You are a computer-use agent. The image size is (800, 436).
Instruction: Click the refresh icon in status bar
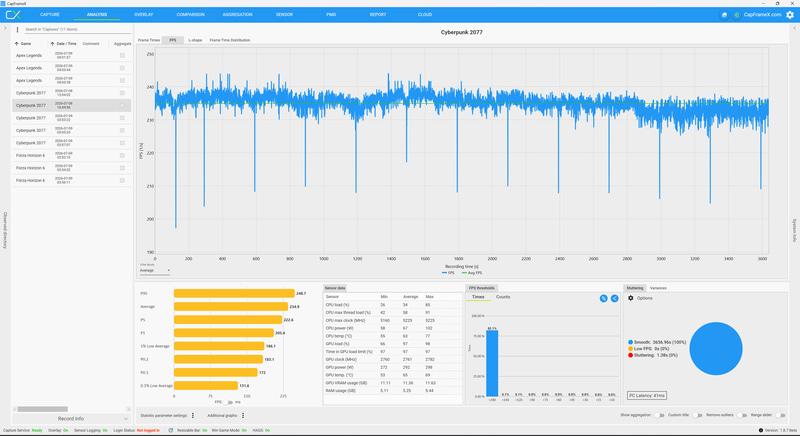tap(171, 430)
